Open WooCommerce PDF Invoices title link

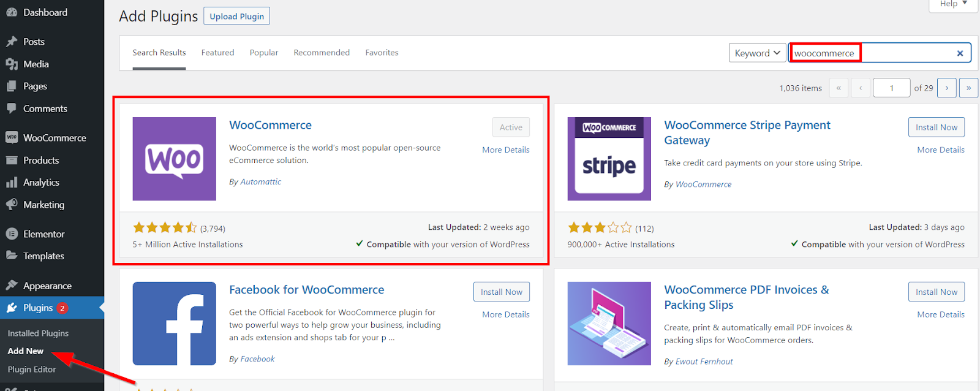pyautogui.click(x=747, y=297)
